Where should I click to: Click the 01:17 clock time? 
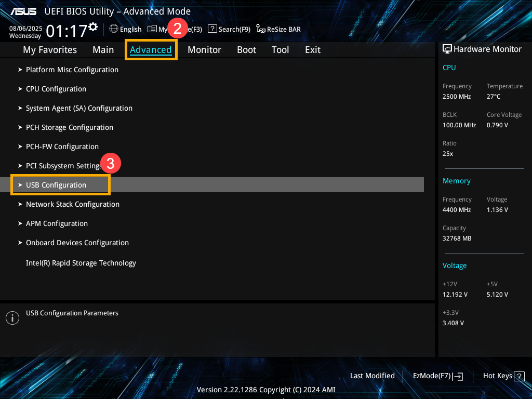(x=66, y=31)
